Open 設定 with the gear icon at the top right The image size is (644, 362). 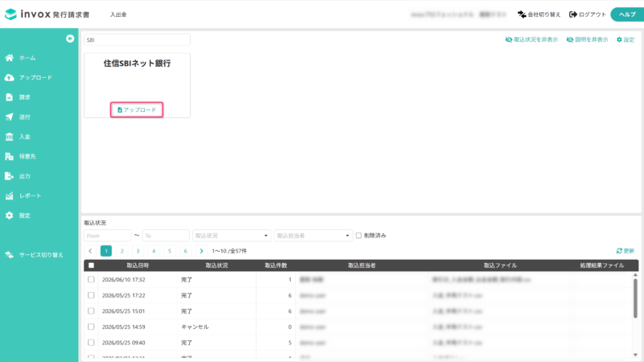pos(625,39)
